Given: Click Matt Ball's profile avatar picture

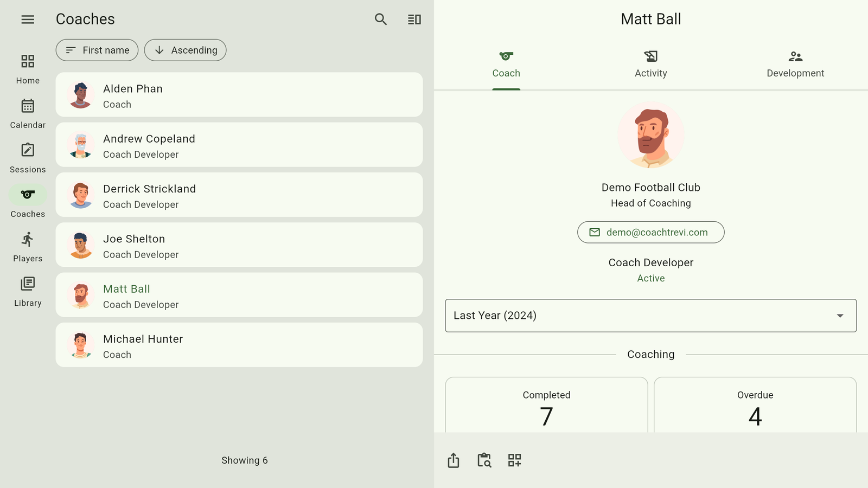Looking at the screenshot, I should tap(650, 135).
